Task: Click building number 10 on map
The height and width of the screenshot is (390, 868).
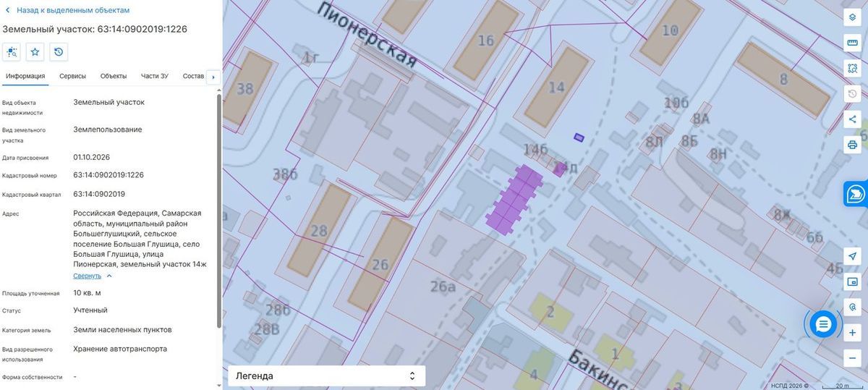Action: click(x=671, y=30)
